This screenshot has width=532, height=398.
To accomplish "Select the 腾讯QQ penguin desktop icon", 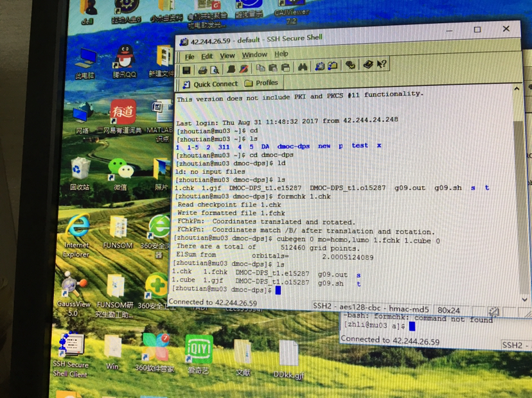I will pyautogui.click(x=125, y=62).
